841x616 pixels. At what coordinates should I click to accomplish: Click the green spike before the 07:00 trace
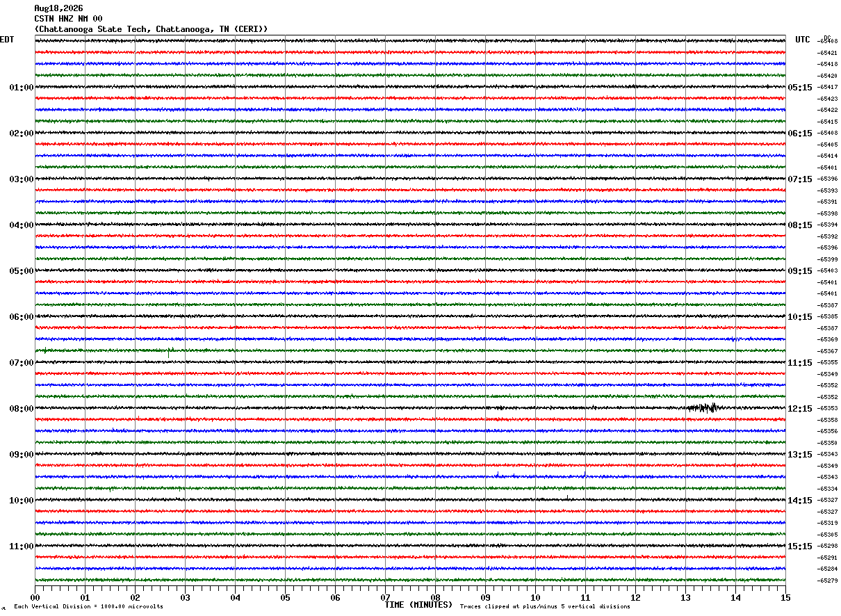point(169,352)
